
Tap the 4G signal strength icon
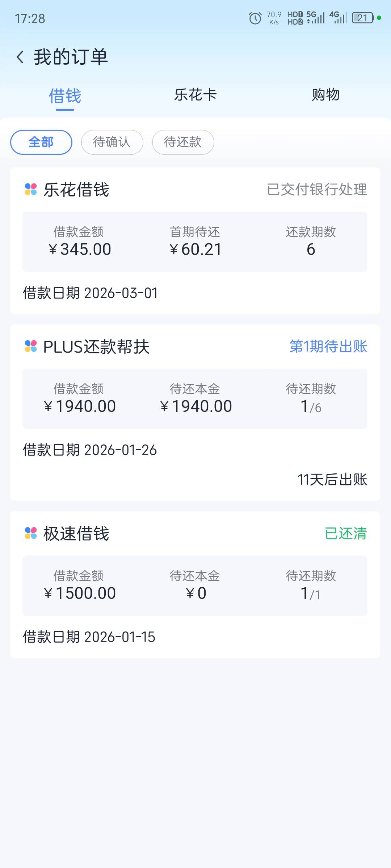tap(338, 17)
